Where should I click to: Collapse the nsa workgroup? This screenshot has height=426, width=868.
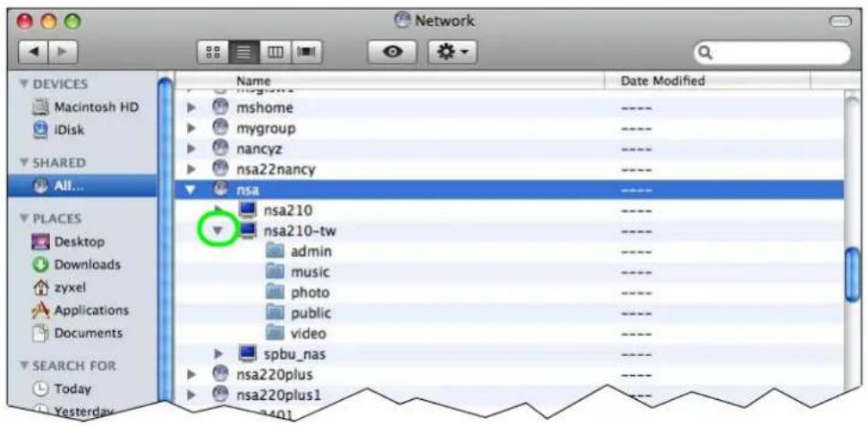tap(191, 190)
